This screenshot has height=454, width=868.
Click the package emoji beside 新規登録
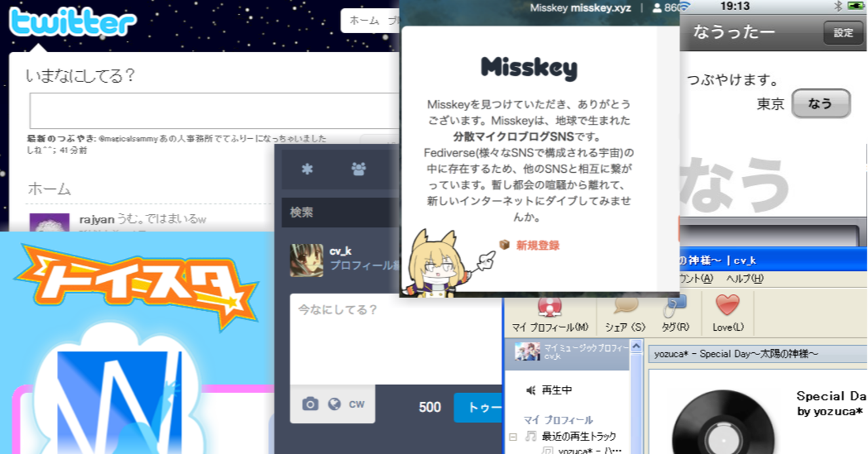(505, 245)
